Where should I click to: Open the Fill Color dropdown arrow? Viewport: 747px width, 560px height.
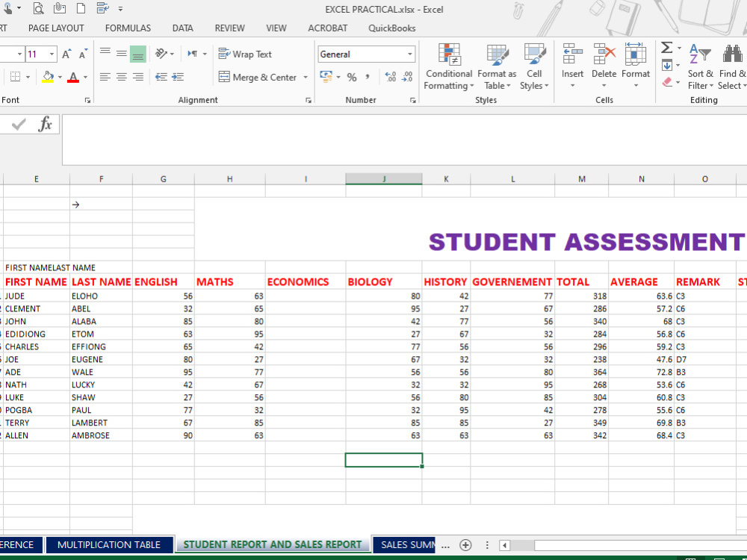60,77
